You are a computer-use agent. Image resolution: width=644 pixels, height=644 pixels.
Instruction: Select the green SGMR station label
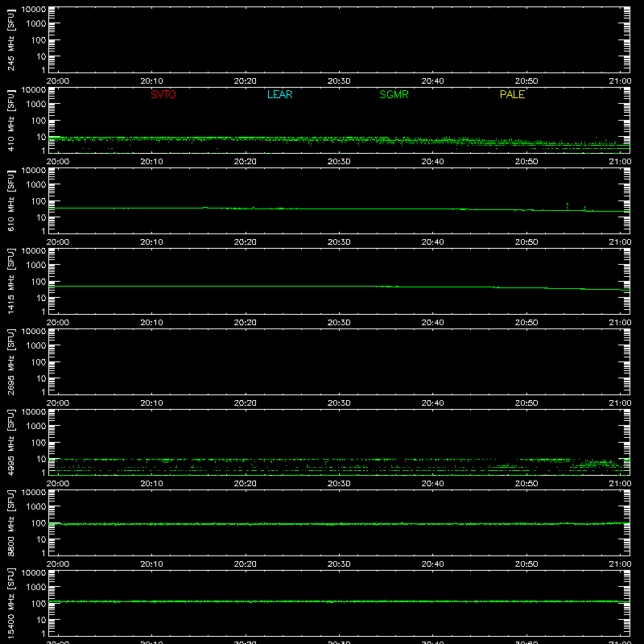pyautogui.click(x=394, y=94)
